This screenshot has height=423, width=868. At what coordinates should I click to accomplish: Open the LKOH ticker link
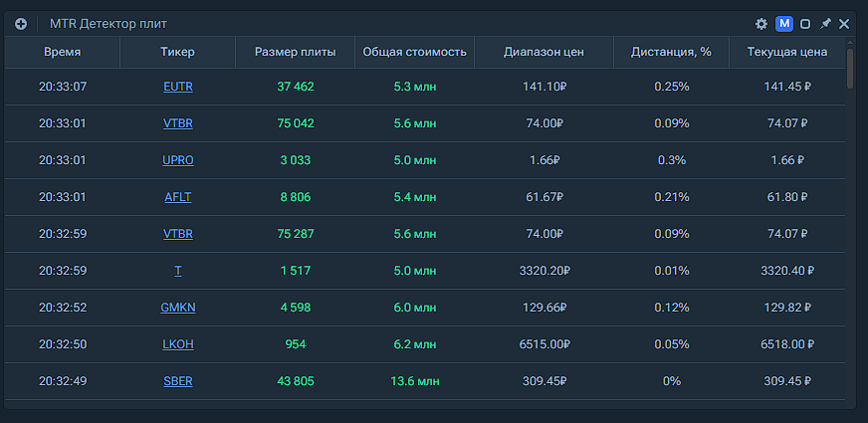pos(178,344)
